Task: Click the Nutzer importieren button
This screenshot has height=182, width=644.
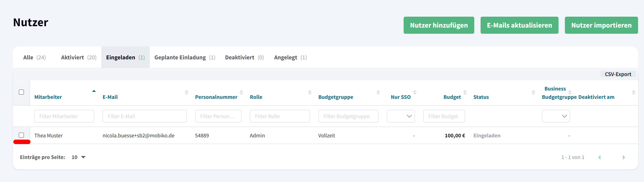Action: click(x=601, y=25)
